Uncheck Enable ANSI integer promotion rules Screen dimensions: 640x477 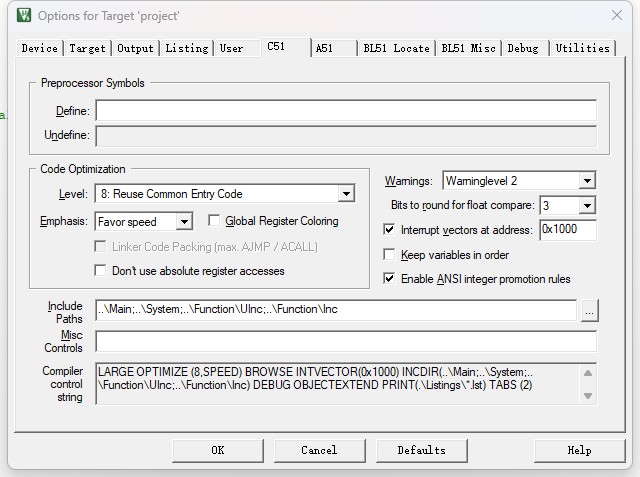click(390, 279)
